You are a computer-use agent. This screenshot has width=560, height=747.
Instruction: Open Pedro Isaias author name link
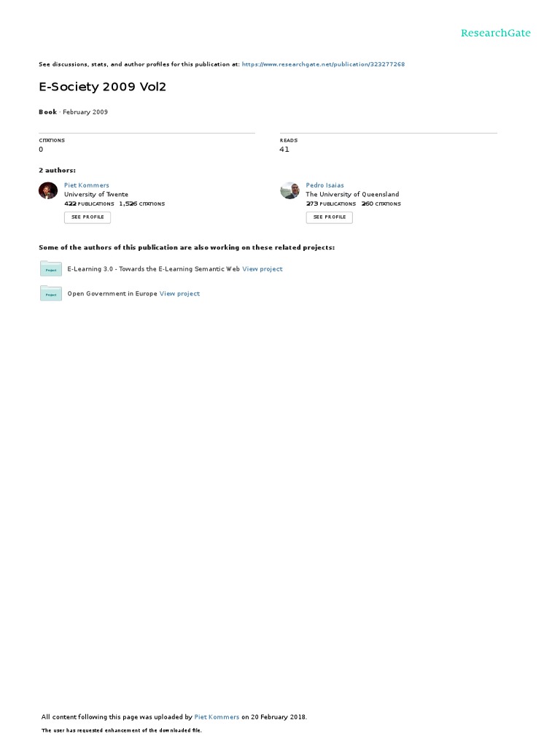point(324,185)
